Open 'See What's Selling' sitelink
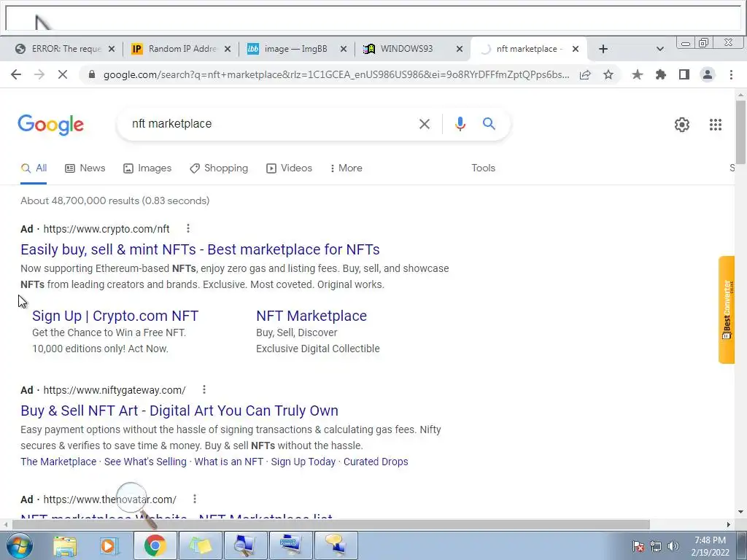This screenshot has height=560, width=747. pos(145,462)
